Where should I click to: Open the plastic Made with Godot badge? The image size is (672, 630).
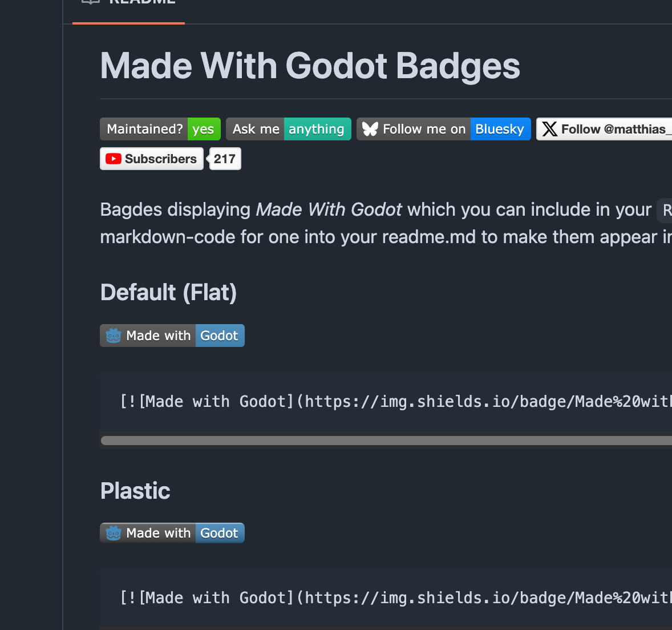point(172,533)
